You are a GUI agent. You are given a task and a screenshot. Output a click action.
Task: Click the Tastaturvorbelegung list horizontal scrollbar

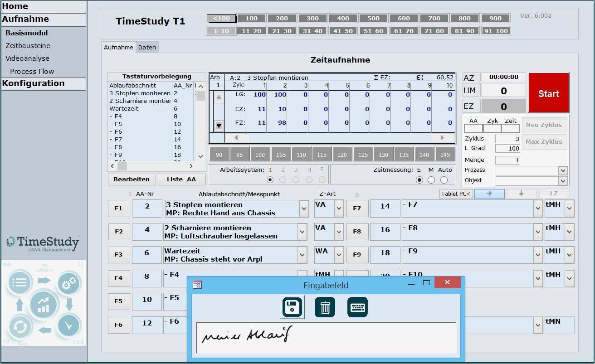click(152, 166)
